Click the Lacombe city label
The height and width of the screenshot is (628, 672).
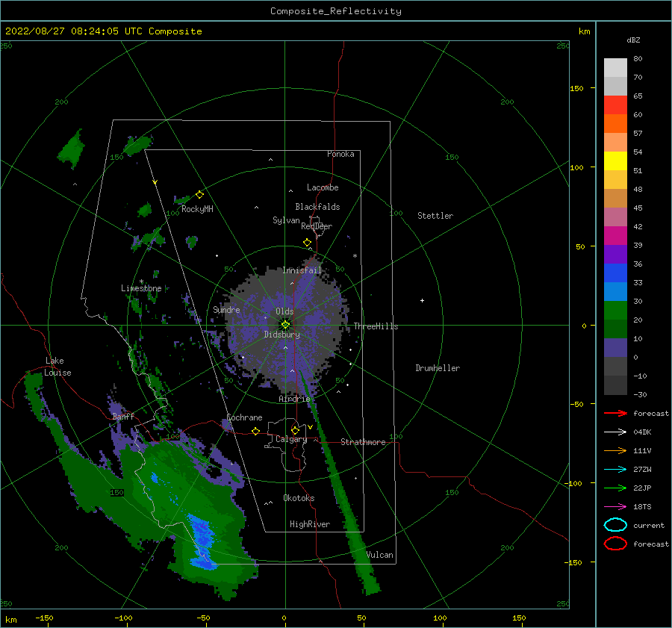coord(323,187)
